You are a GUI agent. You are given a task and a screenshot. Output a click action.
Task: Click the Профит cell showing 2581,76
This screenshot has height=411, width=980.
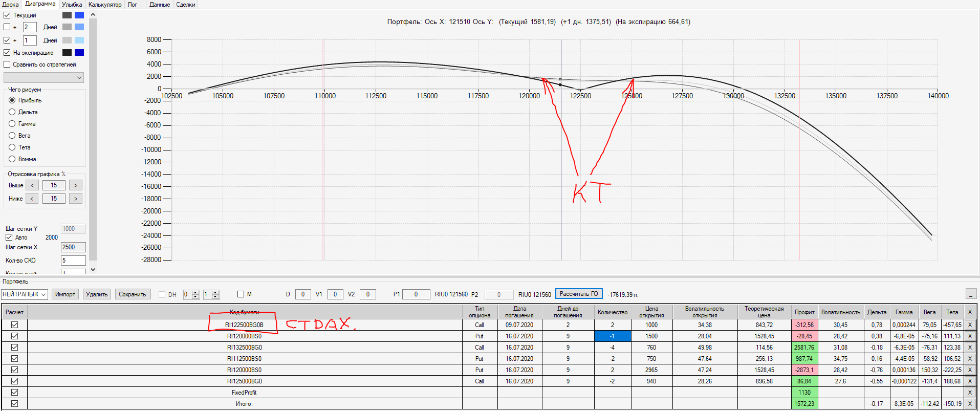(x=804, y=348)
